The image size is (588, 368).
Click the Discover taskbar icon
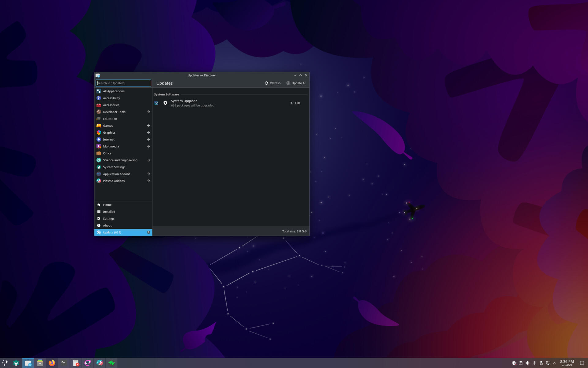coord(28,363)
